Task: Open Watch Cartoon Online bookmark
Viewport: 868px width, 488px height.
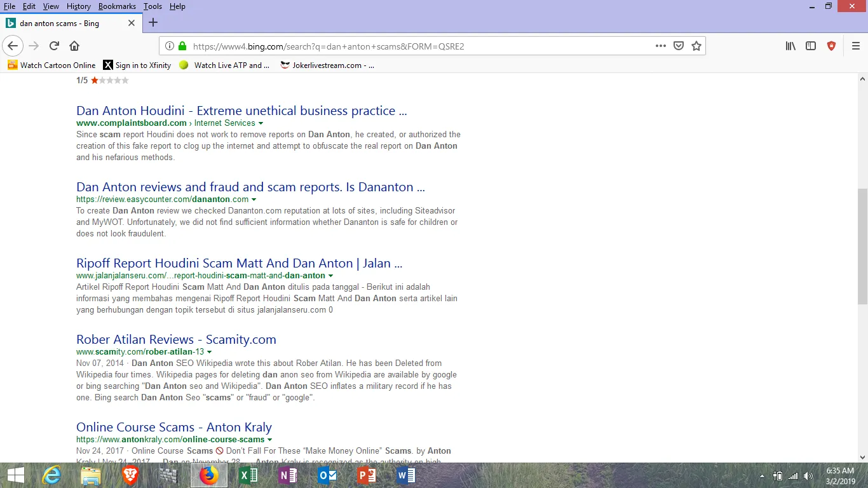Action: 51,65
